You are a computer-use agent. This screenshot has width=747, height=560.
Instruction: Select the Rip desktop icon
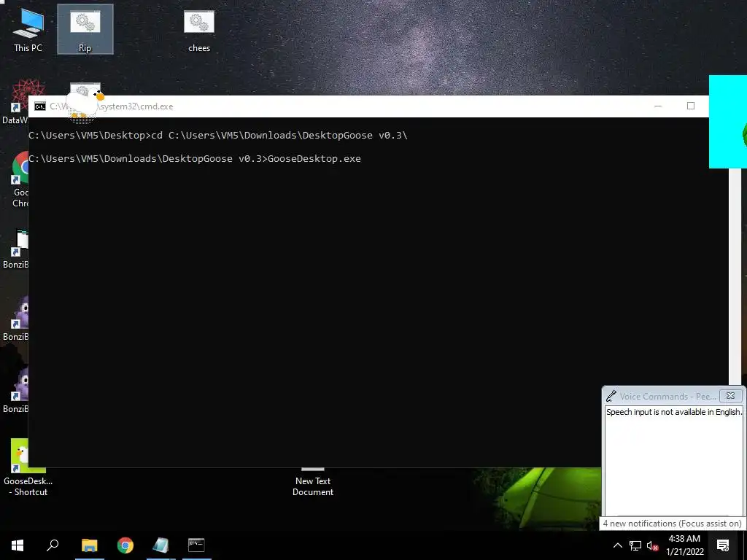pyautogui.click(x=85, y=30)
